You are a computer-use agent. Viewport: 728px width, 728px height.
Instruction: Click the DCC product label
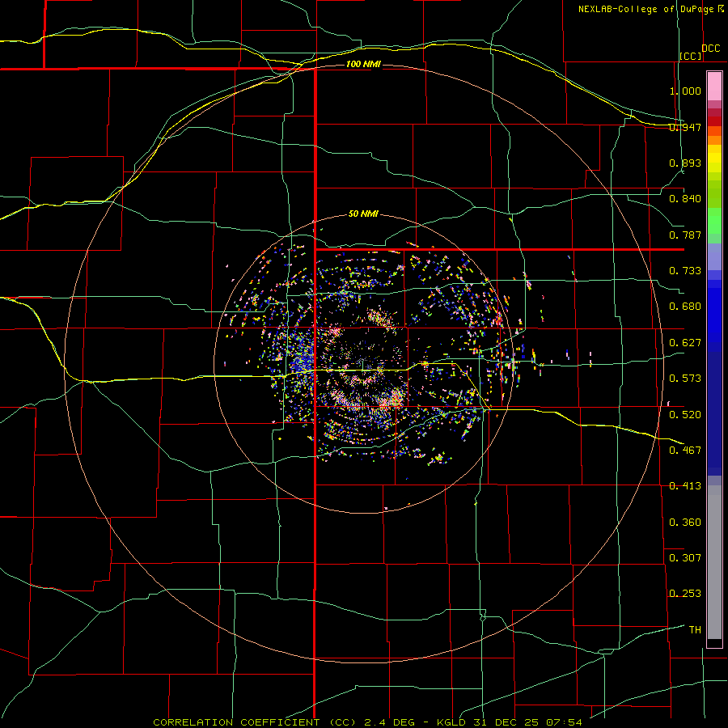(710, 49)
